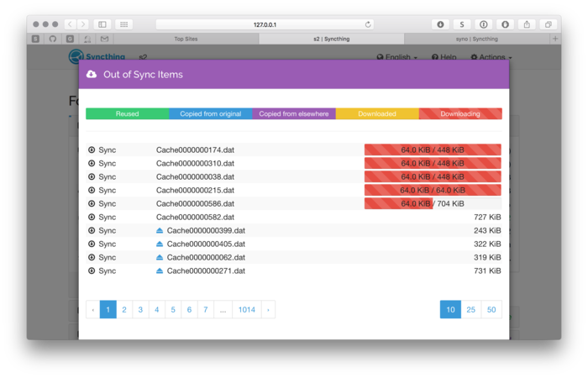Image resolution: width=588 pixels, height=378 pixels.
Task: Switch to the syno | Syncthing tab
Action: pyautogui.click(x=477, y=39)
